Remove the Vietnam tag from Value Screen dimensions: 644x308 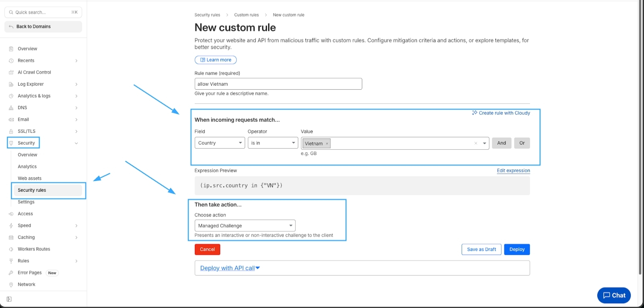tap(327, 143)
